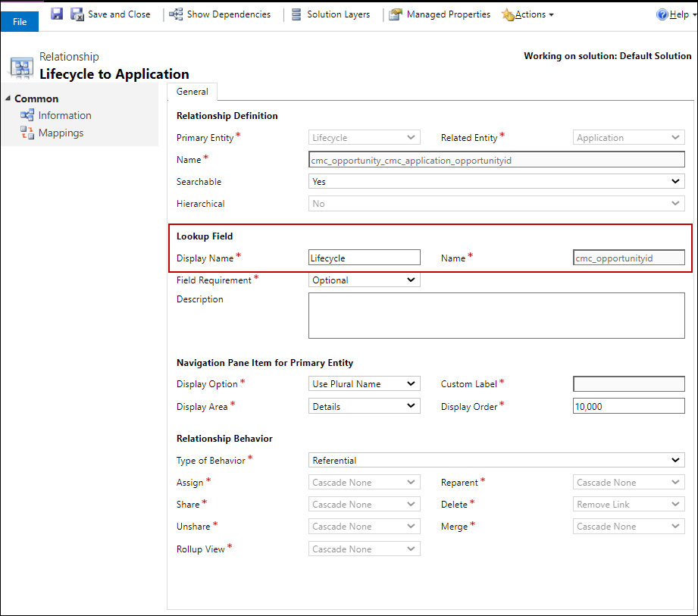Open the Actions menu
698x616 pixels.
tap(529, 14)
